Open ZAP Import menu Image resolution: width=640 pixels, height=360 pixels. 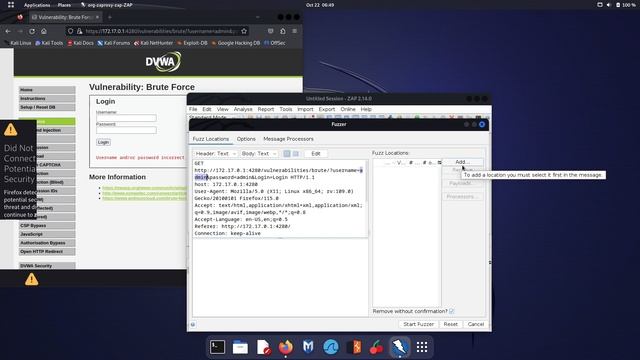pos(305,109)
